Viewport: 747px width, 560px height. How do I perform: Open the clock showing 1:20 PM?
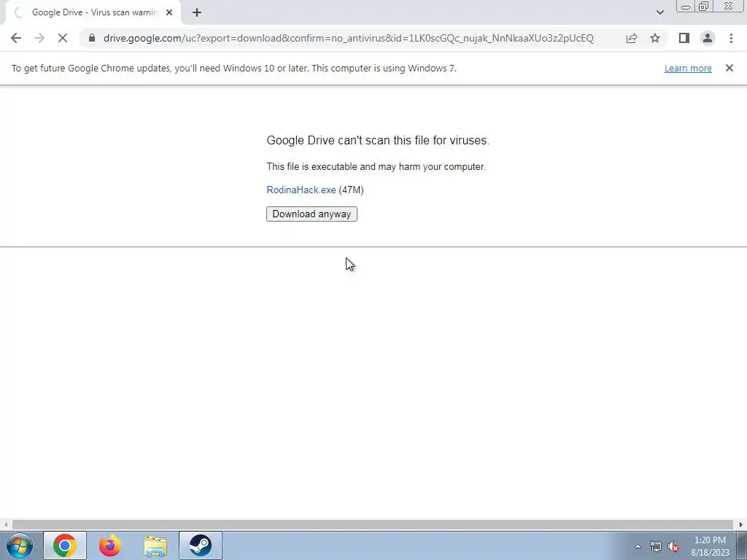click(710, 546)
